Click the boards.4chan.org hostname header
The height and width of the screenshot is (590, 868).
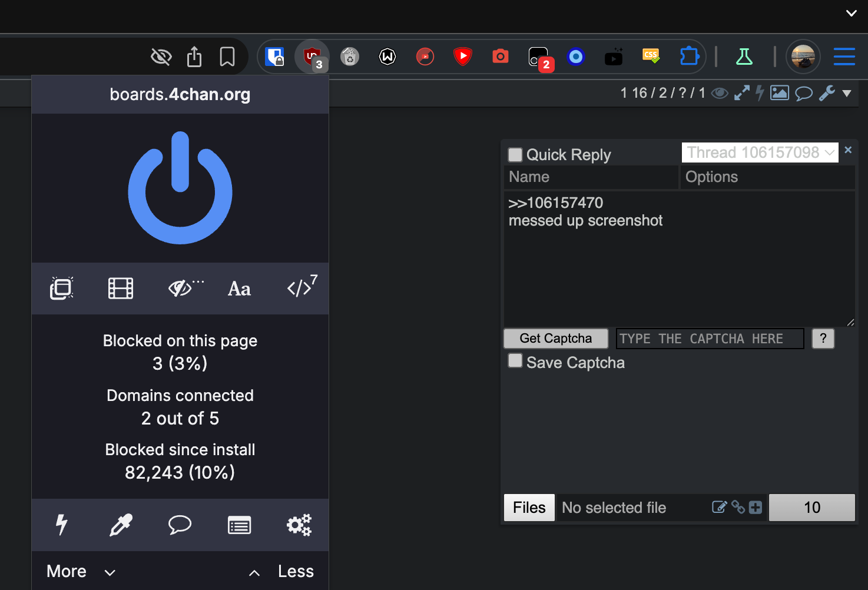pos(180,94)
